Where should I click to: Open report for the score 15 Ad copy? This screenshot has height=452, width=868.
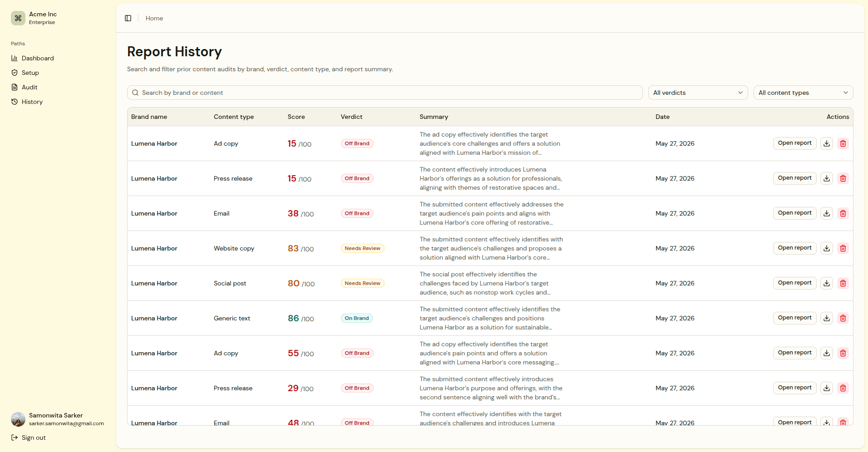[x=794, y=143]
